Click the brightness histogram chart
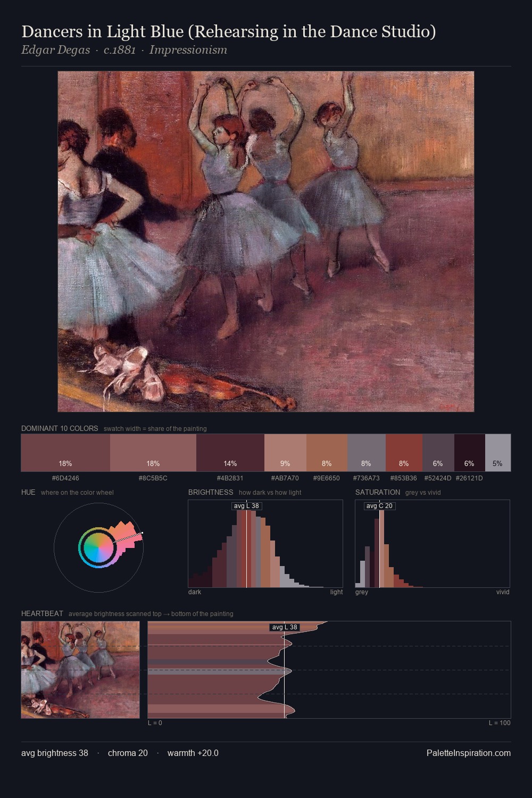The height and width of the screenshot is (798, 532). click(x=265, y=544)
